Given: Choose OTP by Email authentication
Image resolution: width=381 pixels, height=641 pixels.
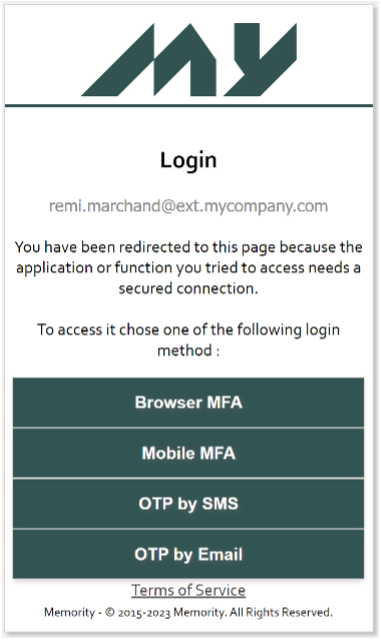Looking at the screenshot, I should pos(188,554).
